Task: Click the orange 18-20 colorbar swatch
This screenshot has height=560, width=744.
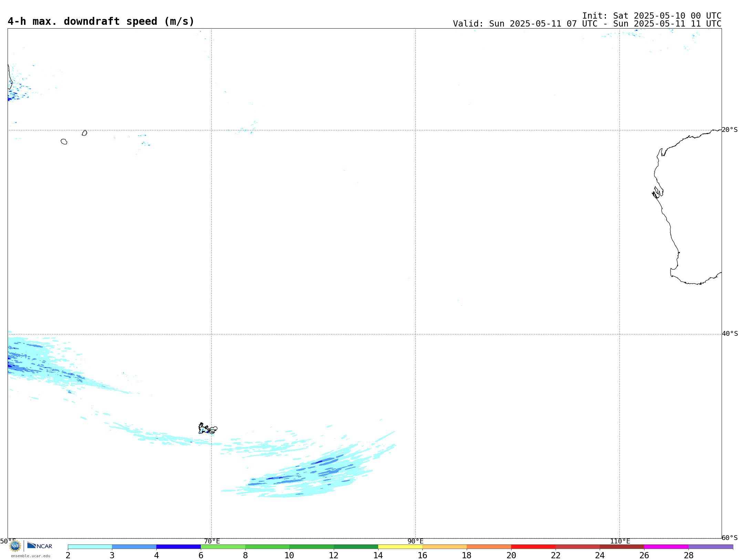Action: point(489,547)
